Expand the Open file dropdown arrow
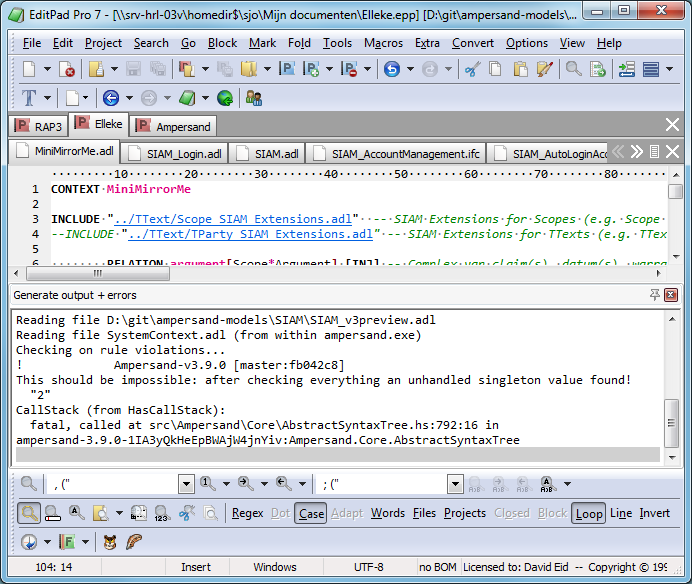 [x=114, y=69]
